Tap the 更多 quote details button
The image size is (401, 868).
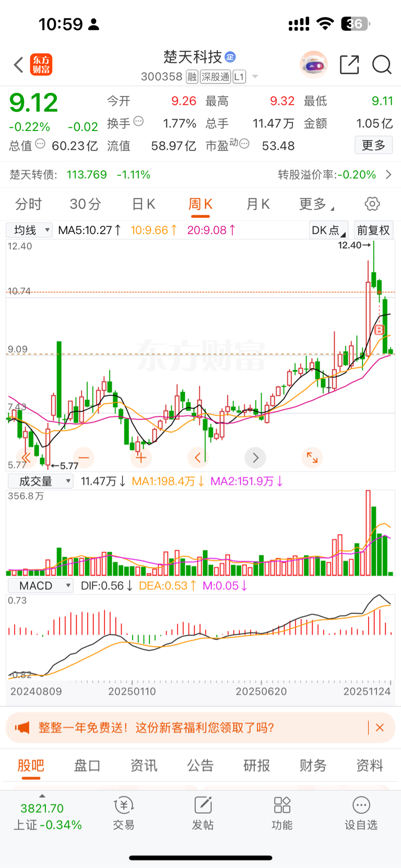point(374,145)
